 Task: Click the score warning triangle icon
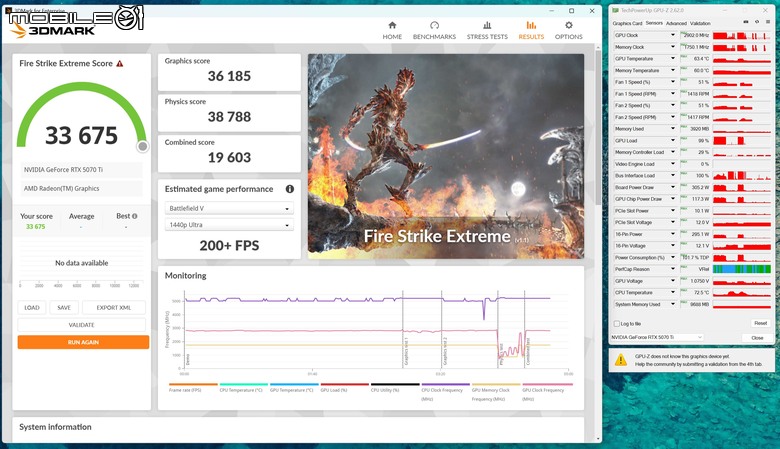119,64
